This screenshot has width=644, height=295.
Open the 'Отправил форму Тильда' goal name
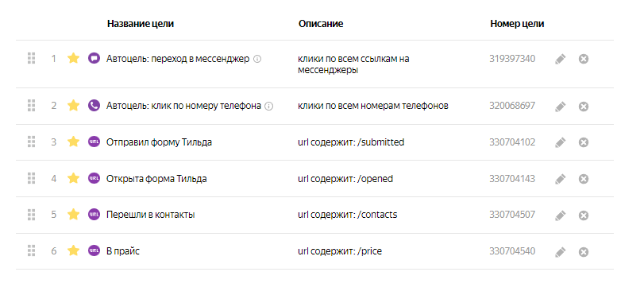159,142
